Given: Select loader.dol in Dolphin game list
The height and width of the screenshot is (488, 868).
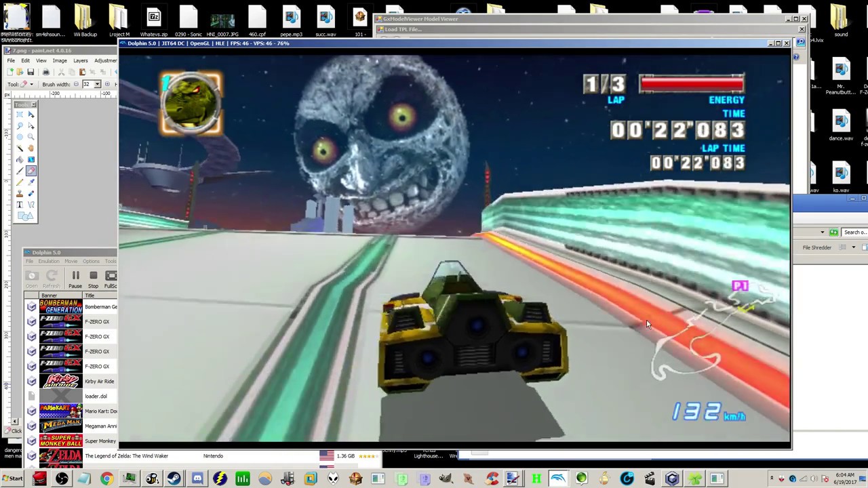Looking at the screenshot, I should (71, 396).
